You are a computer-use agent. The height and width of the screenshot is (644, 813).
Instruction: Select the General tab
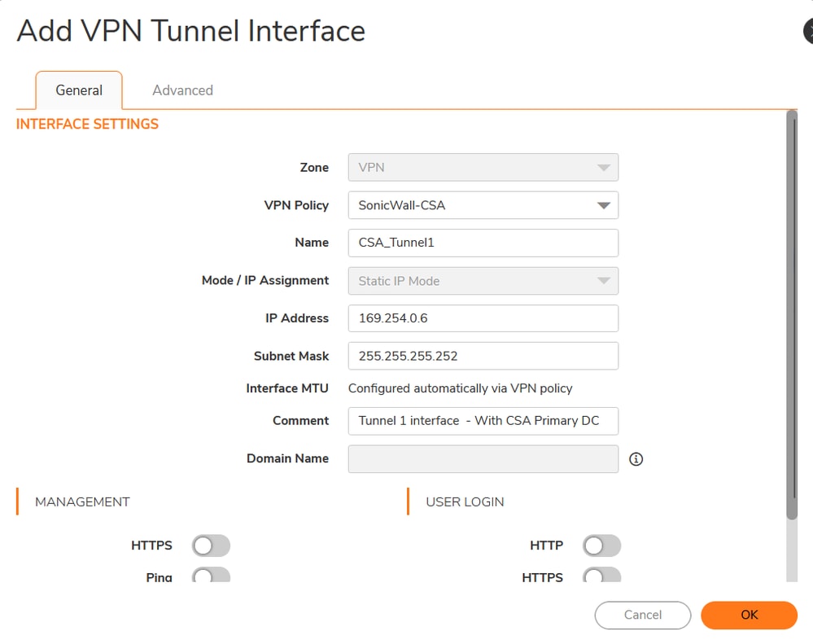pos(79,90)
